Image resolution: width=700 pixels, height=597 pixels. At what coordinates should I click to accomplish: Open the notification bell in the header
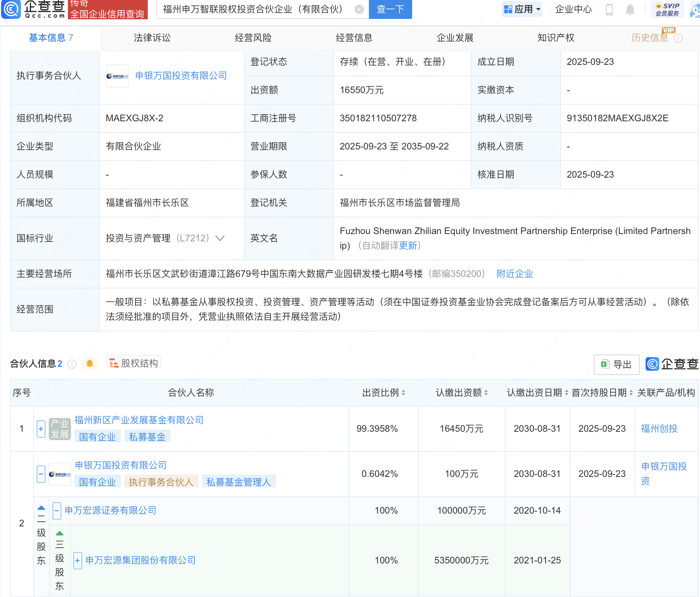coord(630,9)
